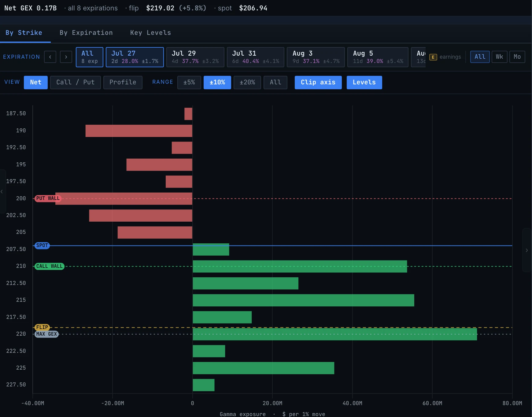This screenshot has height=417, width=532.
Task: Click the 222.50 strike green bar
Action: 209,351
